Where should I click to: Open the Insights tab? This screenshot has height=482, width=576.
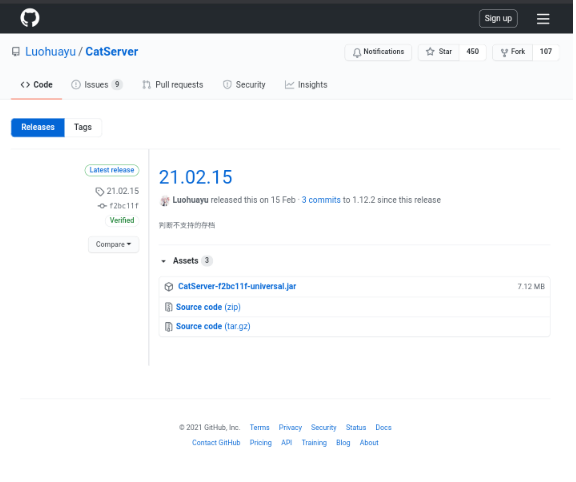pos(306,85)
